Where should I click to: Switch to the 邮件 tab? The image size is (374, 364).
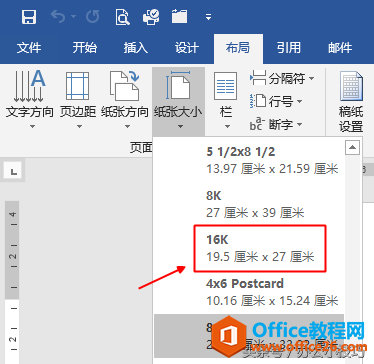click(x=340, y=48)
